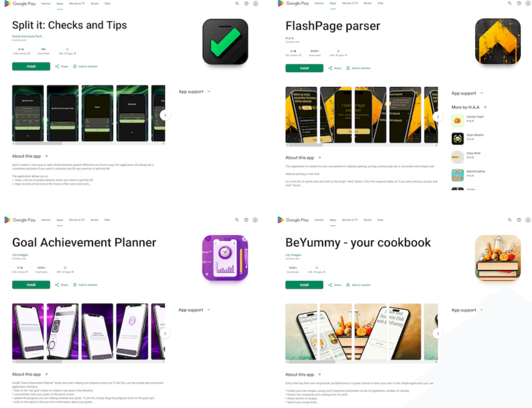532x408 pixels.
Task: Show next screenshots in BeYummy carousel
Action: tap(438, 333)
